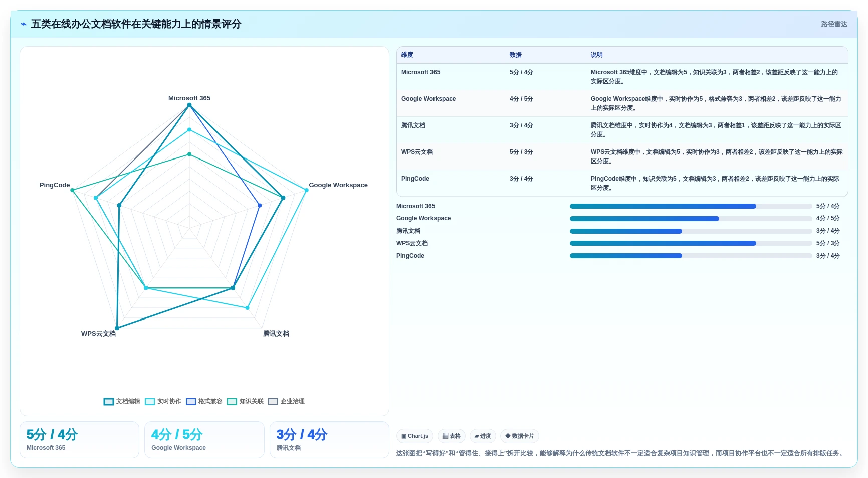Toggle the 企业治理 legend item
This screenshot has height=478, width=868.
point(287,402)
